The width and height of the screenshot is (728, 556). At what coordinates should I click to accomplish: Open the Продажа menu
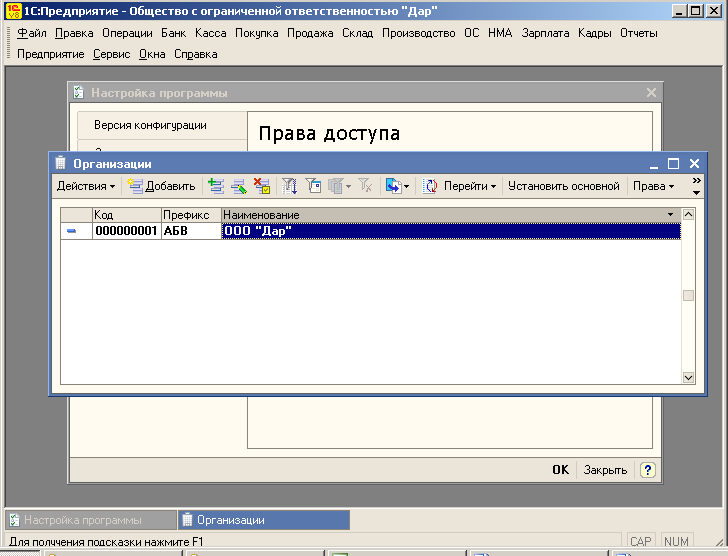tap(310, 33)
